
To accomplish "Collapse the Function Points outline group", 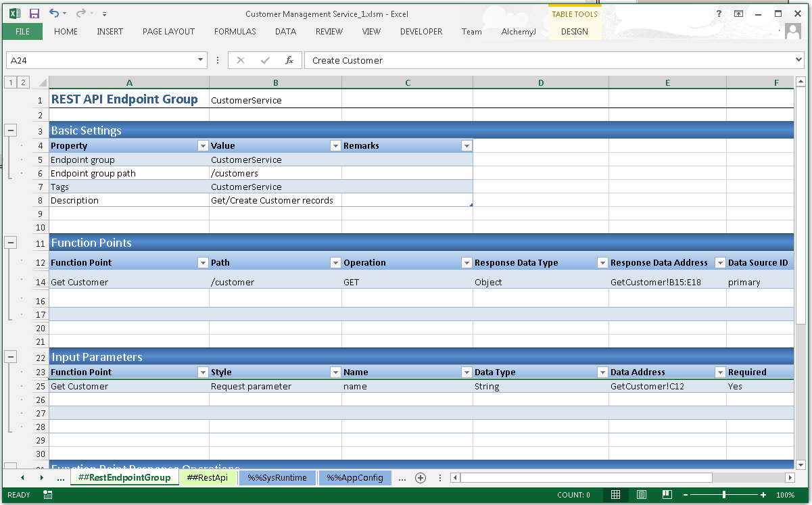I will click(x=11, y=243).
